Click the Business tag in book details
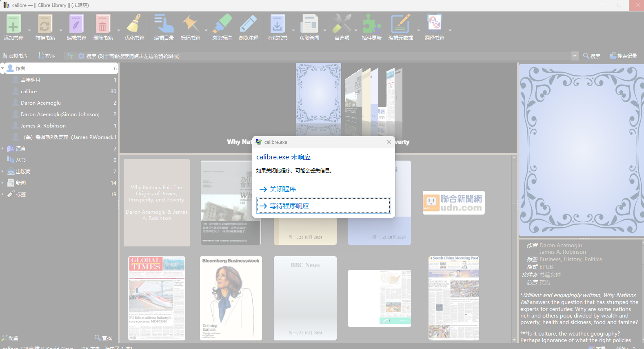Image resolution: width=644 pixels, height=349 pixels. coord(550,259)
